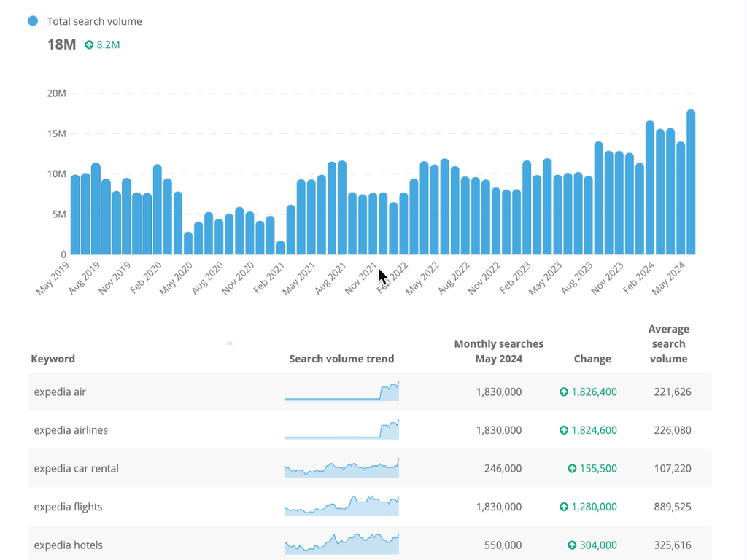
Task: Click the 889,525 average volume cell
Action: point(673,507)
